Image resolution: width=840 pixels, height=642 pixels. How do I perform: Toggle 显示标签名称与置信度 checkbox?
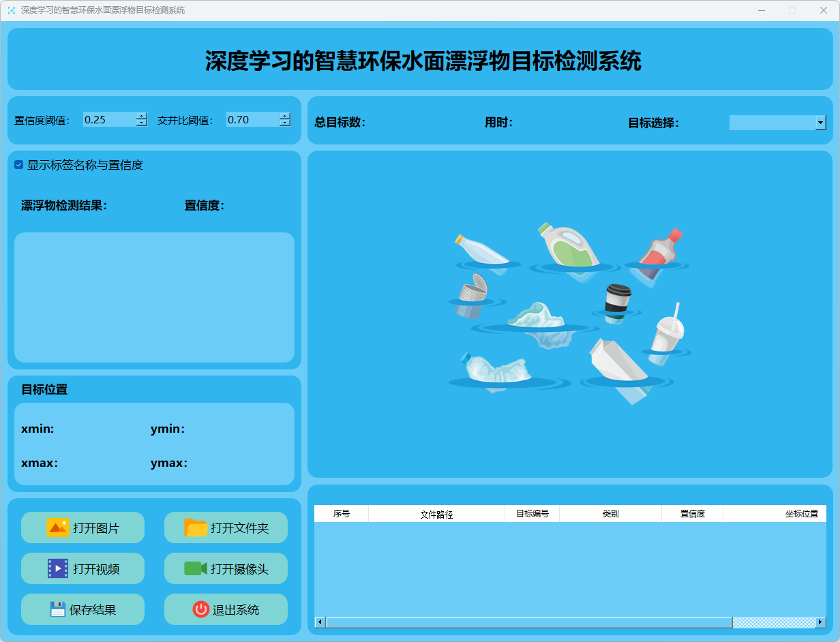[x=19, y=165]
